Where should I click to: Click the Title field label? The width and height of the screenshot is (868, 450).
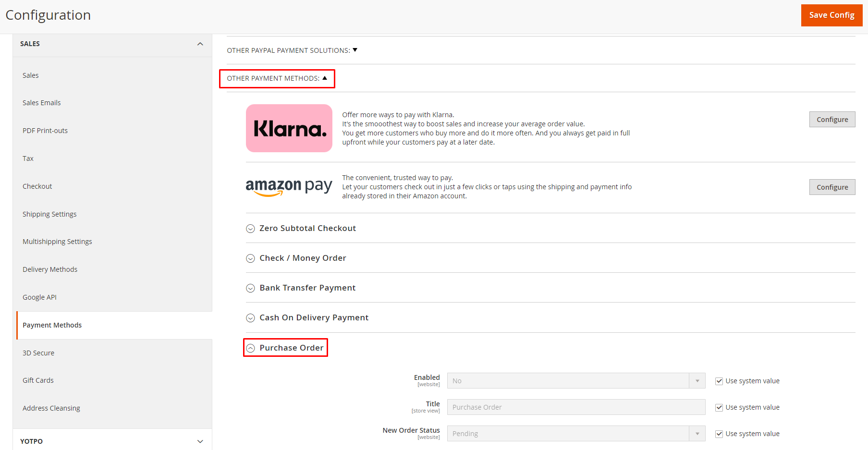click(x=433, y=404)
